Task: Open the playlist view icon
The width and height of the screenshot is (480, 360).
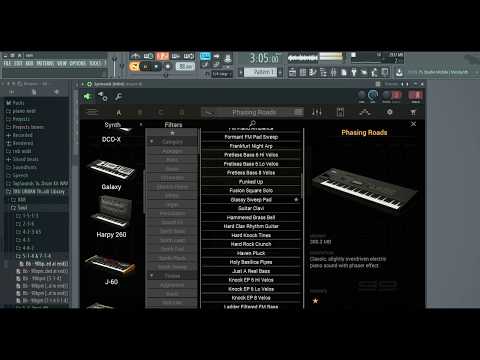Action: pyautogui.click(x=292, y=72)
